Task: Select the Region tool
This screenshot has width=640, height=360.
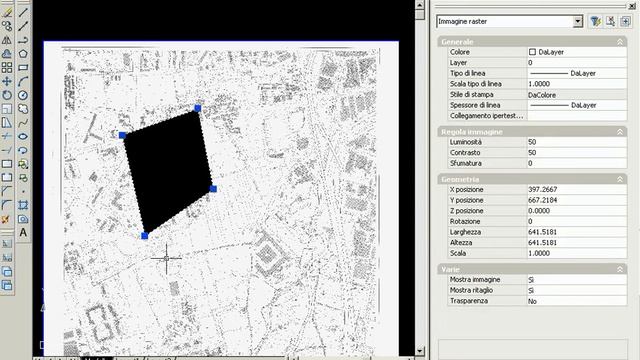Action: [23, 219]
